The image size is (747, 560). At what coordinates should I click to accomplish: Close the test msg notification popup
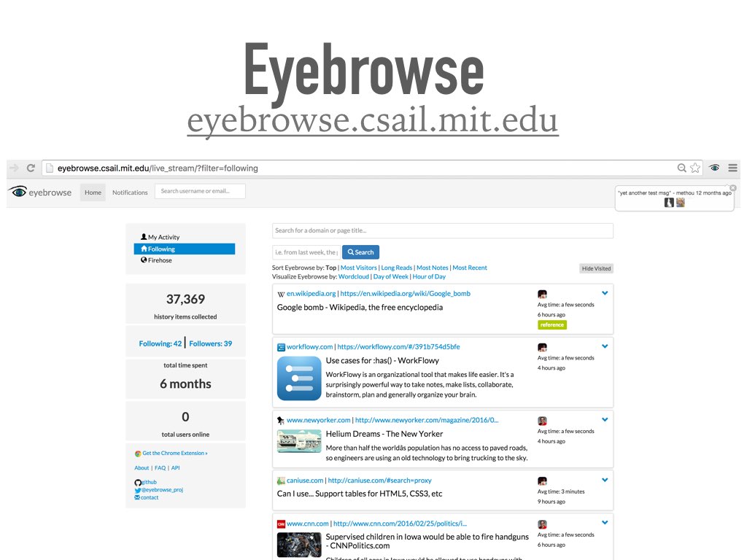(732, 188)
